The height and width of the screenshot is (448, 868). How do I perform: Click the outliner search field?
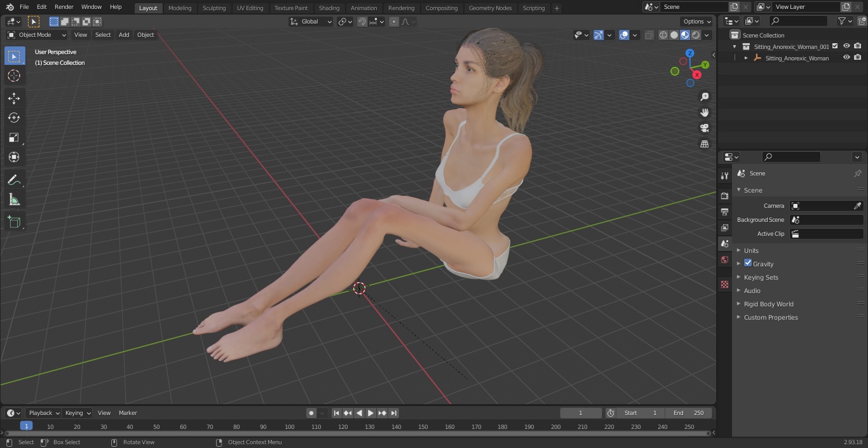[798, 21]
